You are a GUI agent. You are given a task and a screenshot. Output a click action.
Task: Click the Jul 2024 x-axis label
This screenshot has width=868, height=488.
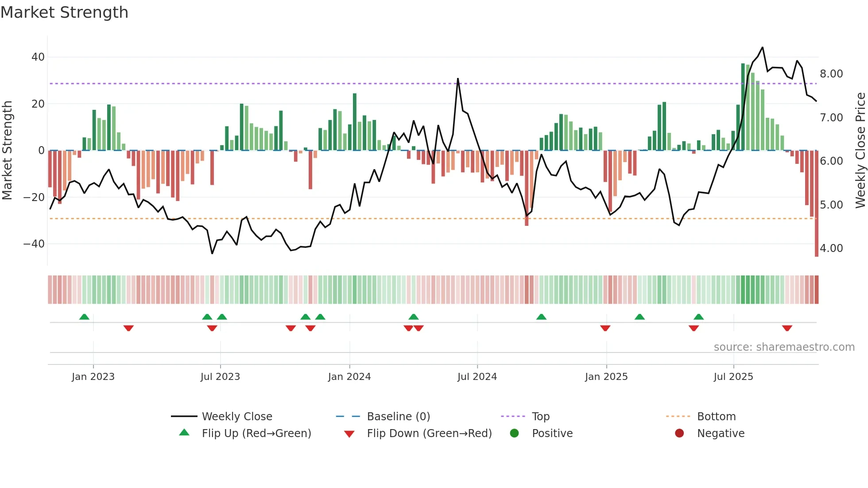pyautogui.click(x=477, y=377)
